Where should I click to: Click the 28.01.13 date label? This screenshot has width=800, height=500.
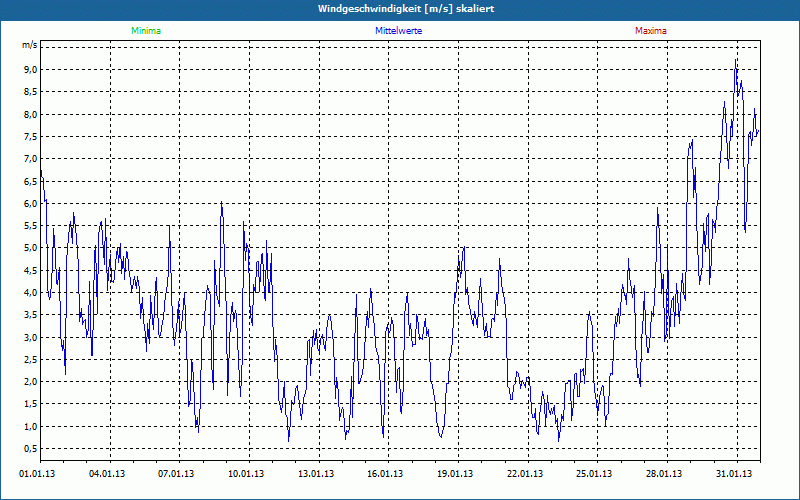point(664,474)
